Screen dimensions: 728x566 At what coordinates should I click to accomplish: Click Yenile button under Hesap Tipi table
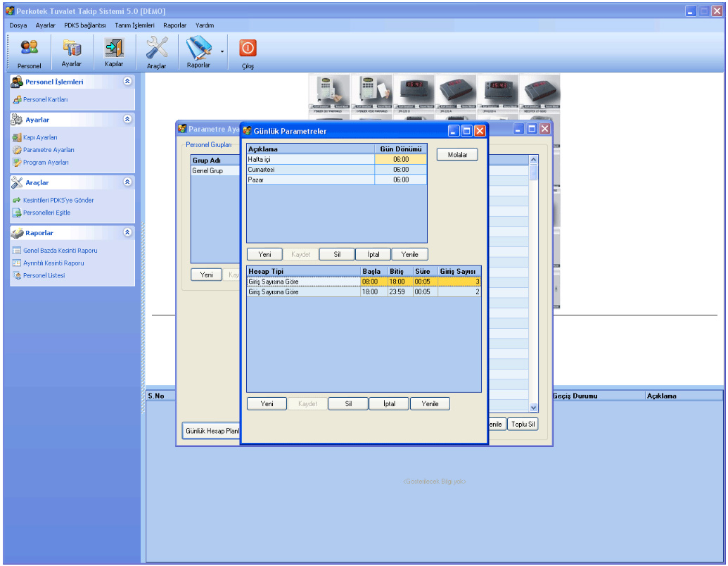[430, 404]
